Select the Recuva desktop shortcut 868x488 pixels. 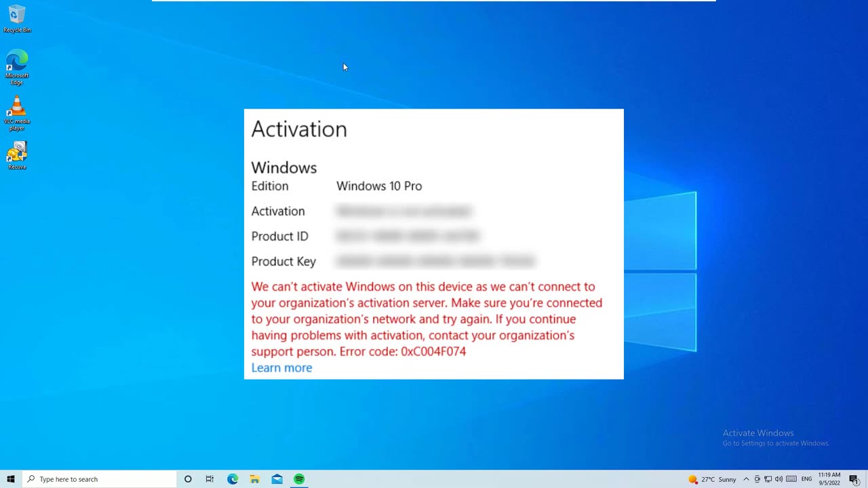17,155
